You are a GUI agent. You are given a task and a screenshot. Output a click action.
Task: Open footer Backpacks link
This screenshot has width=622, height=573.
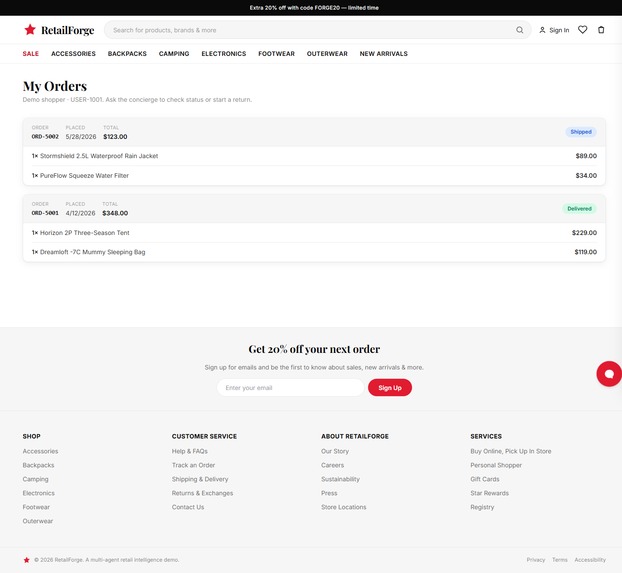point(38,465)
